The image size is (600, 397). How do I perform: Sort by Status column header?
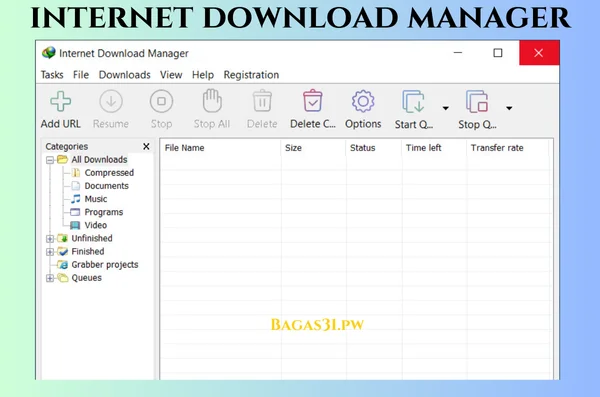click(x=374, y=148)
